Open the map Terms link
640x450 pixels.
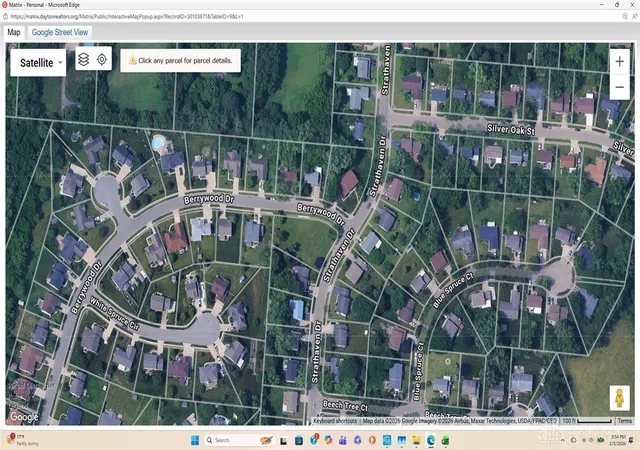click(x=624, y=421)
